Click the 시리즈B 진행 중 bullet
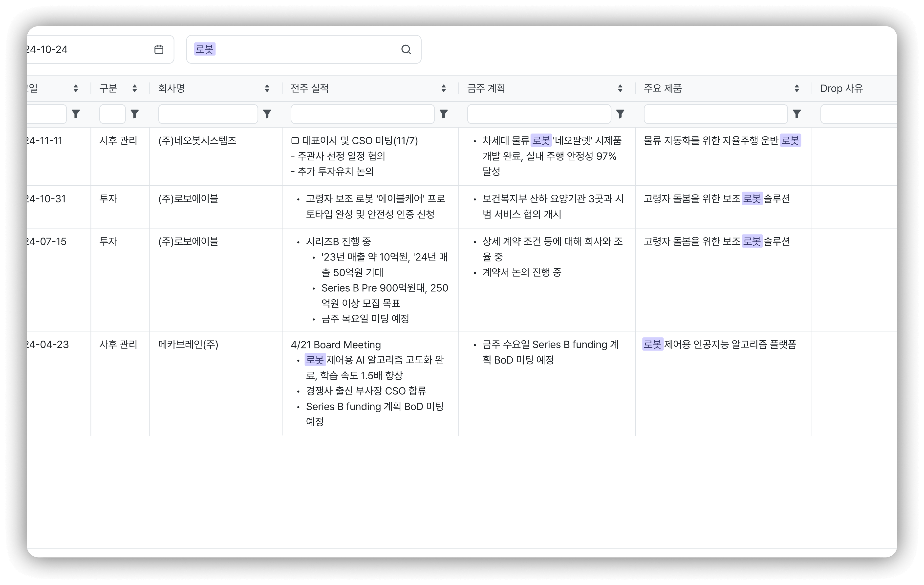 click(339, 241)
